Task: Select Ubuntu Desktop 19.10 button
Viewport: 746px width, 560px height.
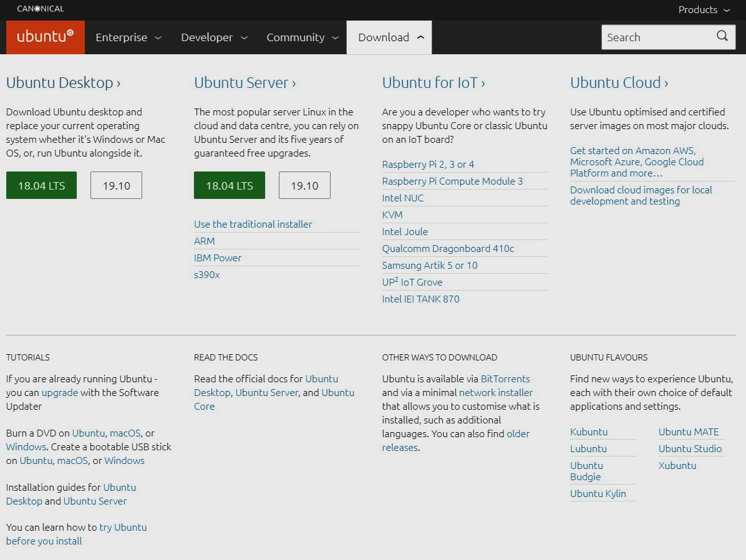Action: tap(116, 185)
